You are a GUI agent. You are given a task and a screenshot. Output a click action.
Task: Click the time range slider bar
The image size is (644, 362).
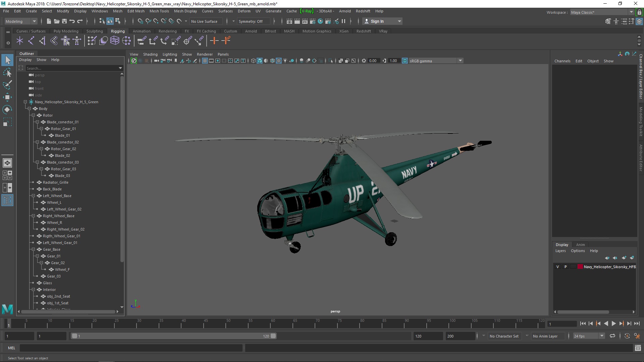click(173, 336)
